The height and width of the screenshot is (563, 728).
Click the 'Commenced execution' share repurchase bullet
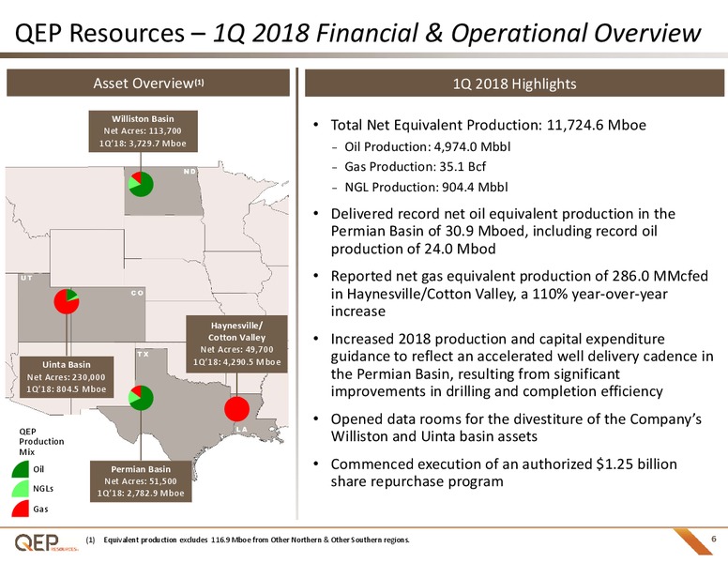504,472
